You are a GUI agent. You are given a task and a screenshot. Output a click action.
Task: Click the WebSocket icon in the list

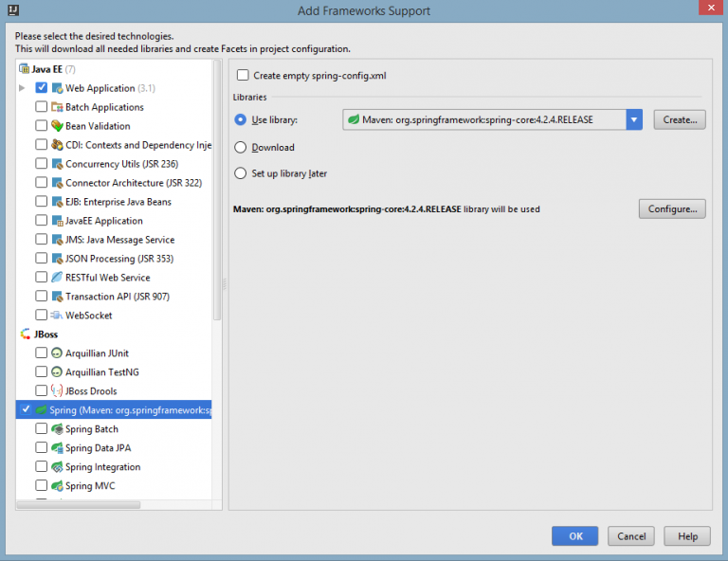pos(57,316)
